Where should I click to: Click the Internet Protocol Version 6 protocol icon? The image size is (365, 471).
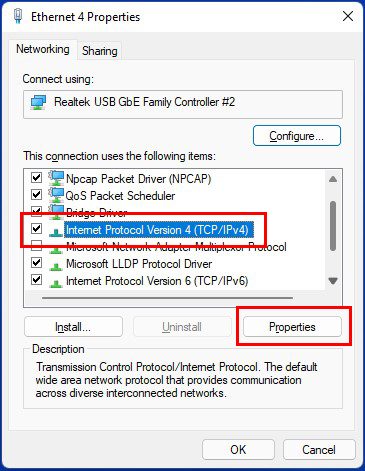[56, 282]
